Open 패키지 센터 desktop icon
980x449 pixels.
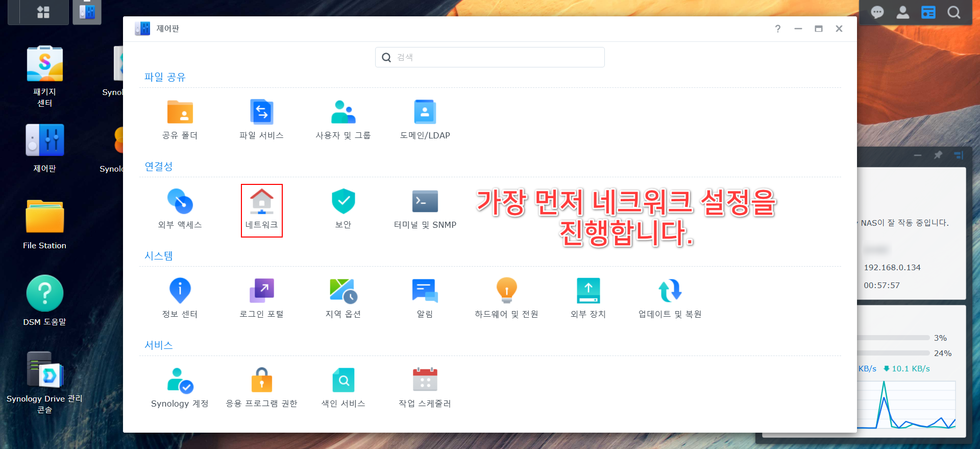(x=44, y=77)
